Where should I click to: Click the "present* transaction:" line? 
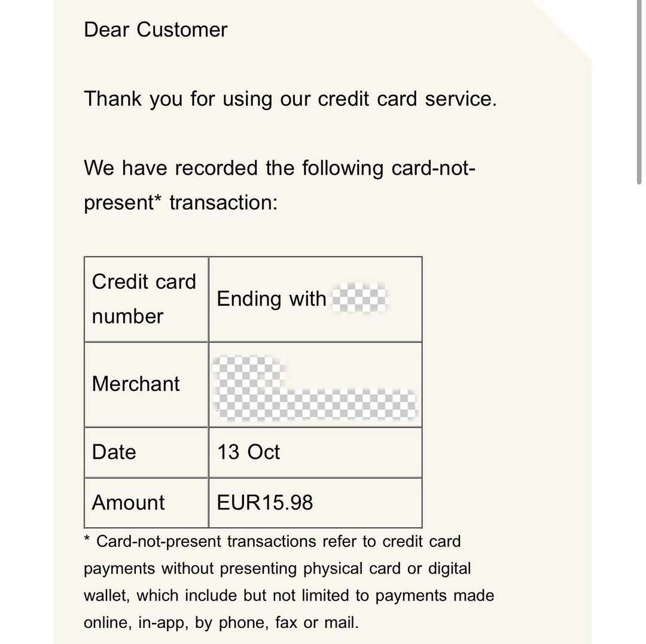pyautogui.click(x=181, y=203)
